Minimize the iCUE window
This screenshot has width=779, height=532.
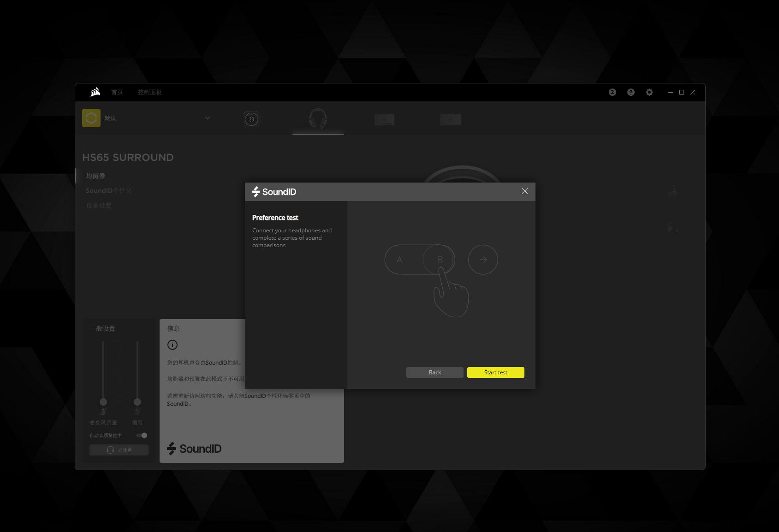click(671, 92)
